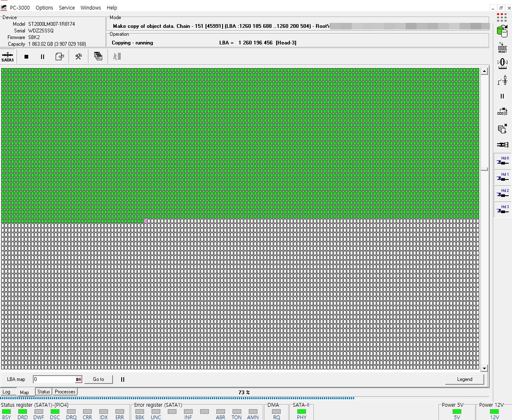The image size is (512, 420).
Task: Click the map scrollbar down arrow
Action: (484, 368)
